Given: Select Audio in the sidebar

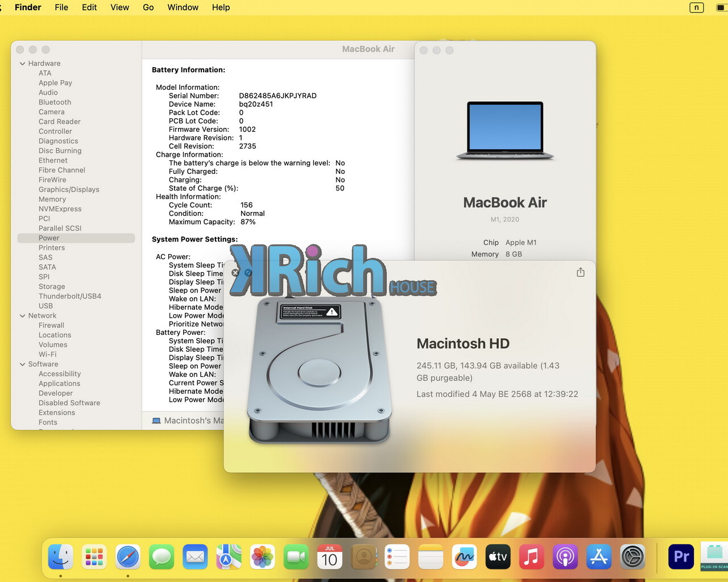Looking at the screenshot, I should click(x=48, y=93).
